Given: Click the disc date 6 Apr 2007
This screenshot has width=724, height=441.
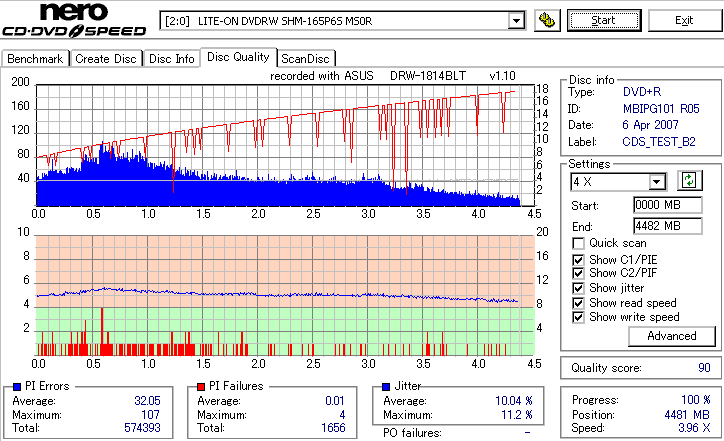Looking at the screenshot, I should (x=650, y=125).
